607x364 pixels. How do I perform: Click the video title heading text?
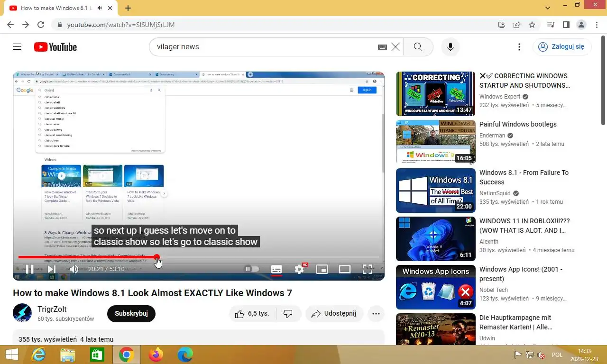pyautogui.click(x=152, y=293)
